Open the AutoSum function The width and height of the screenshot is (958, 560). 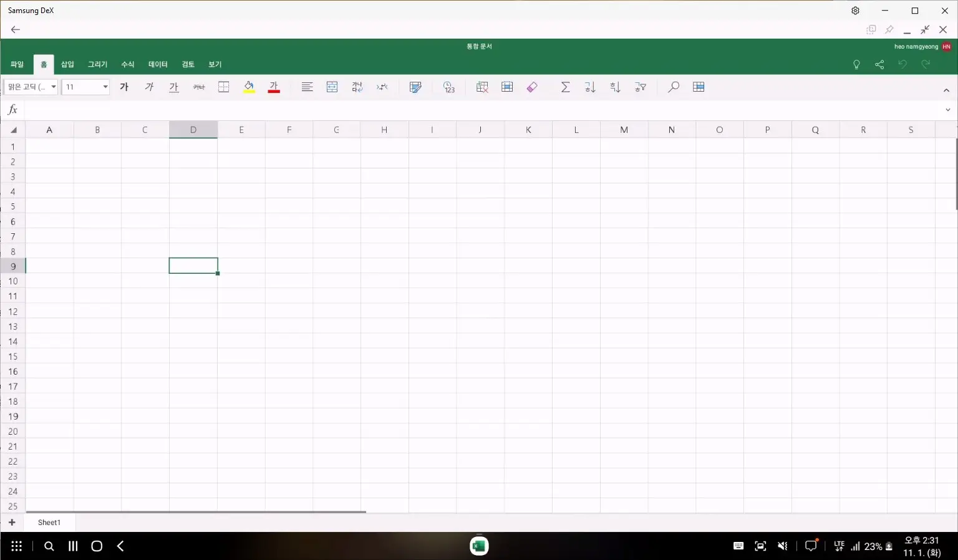click(x=565, y=87)
